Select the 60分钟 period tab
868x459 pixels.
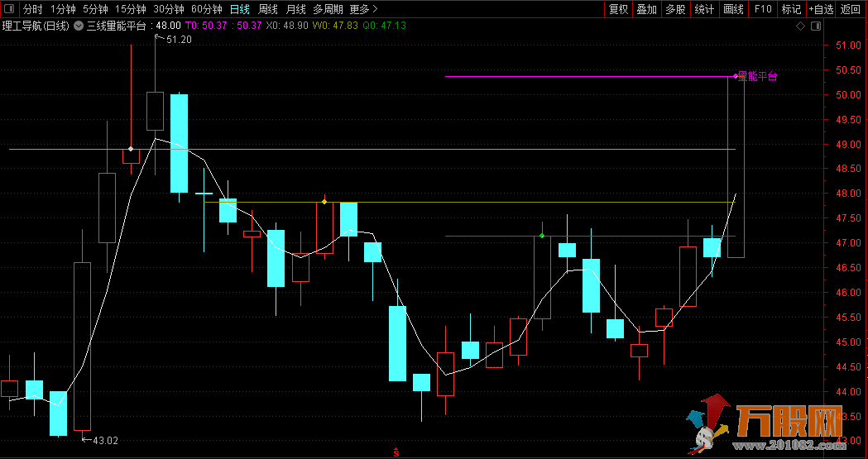[207, 9]
